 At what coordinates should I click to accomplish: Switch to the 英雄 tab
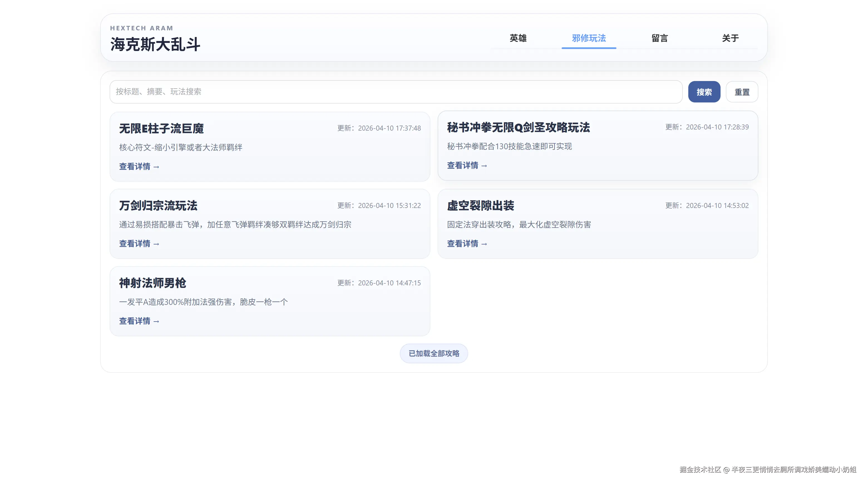pyautogui.click(x=518, y=38)
